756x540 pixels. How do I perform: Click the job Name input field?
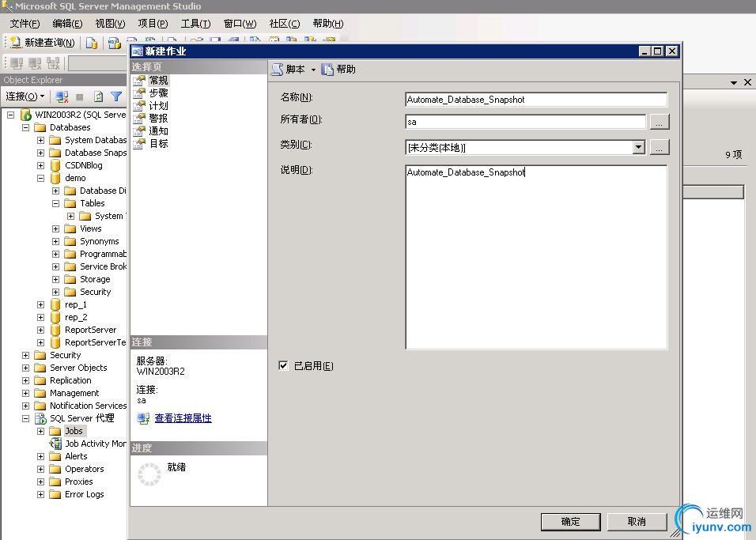coord(536,100)
